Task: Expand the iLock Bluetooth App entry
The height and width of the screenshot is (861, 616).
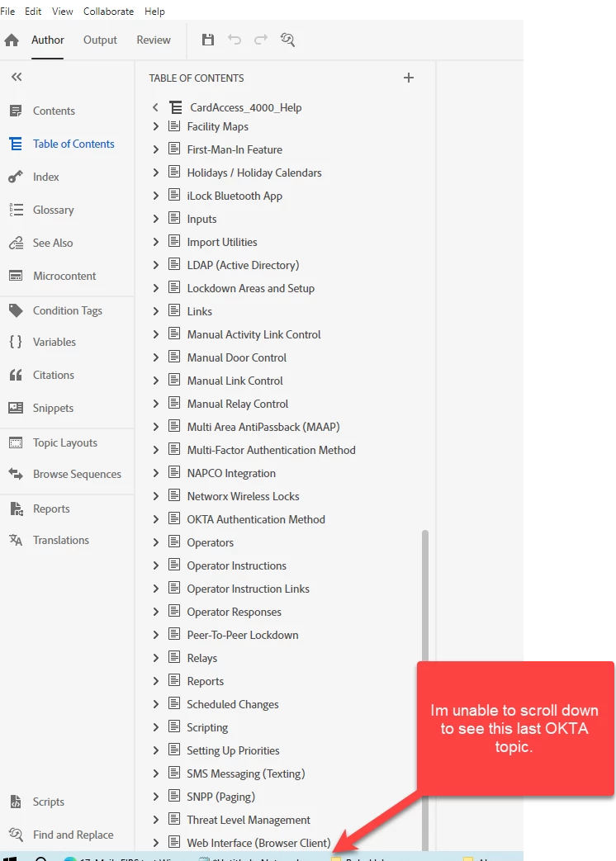Action: tap(155, 196)
